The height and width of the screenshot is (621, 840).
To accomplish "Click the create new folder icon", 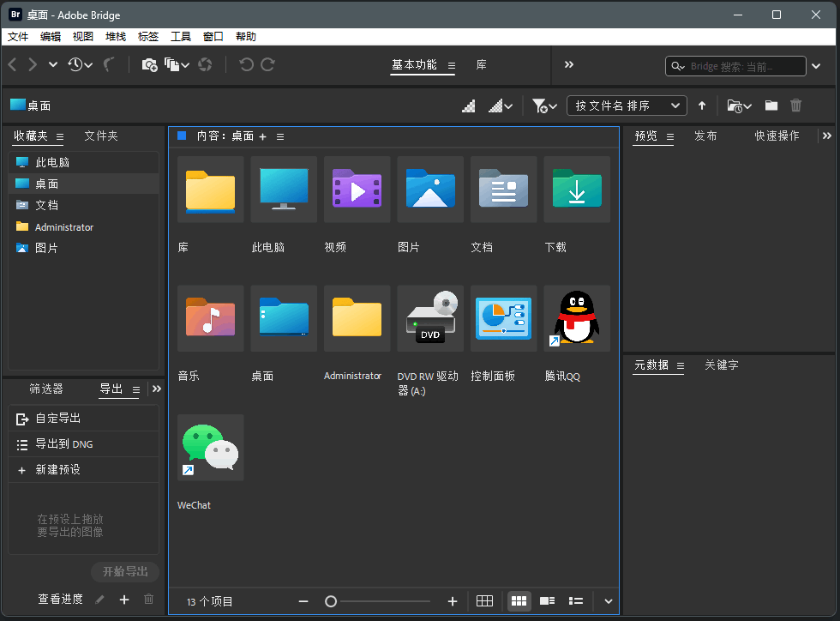I will click(x=771, y=106).
